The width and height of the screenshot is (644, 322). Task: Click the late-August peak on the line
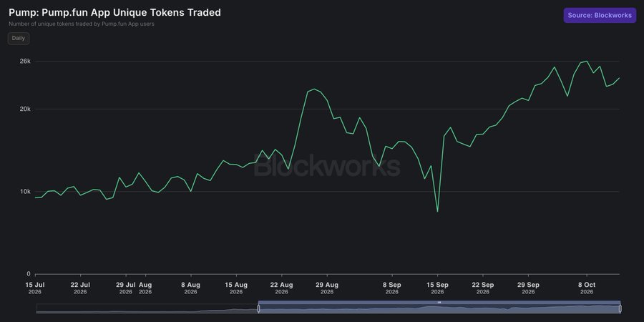point(314,89)
